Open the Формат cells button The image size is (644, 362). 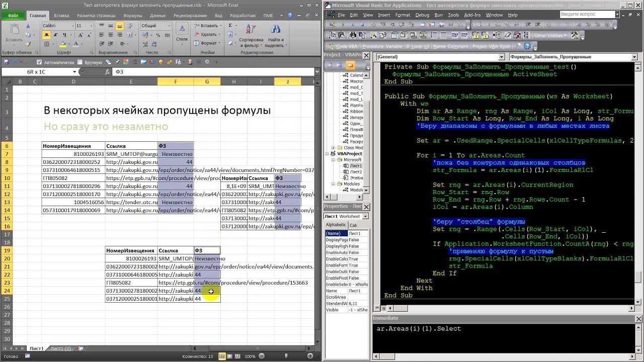point(209,43)
